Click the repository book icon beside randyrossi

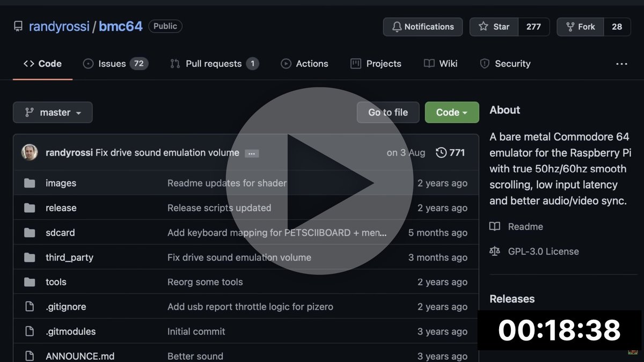[x=18, y=26]
